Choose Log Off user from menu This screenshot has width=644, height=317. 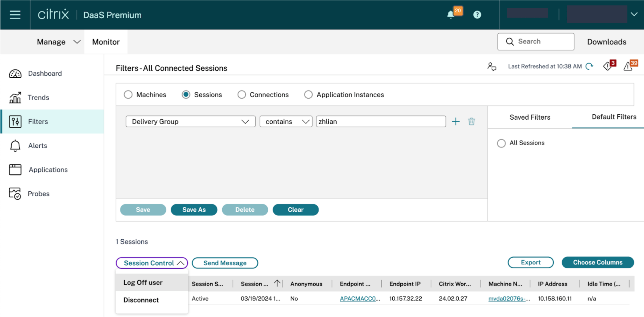(143, 283)
